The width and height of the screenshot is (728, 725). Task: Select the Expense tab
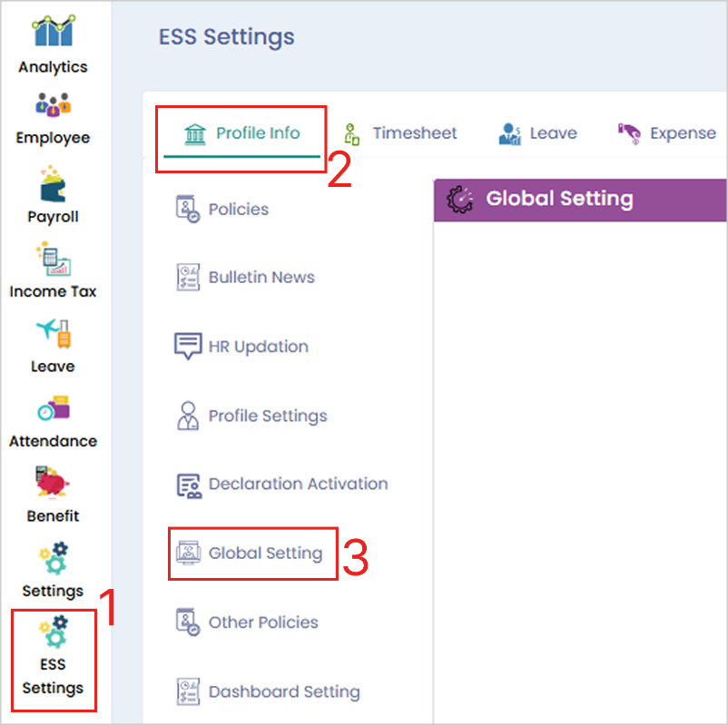coord(666,133)
